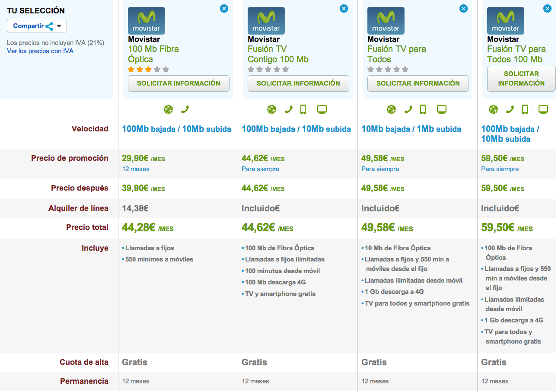Image resolution: width=558 pixels, height=392 pixels.
Task: Click the 'Precio después' row label
Action: tap(80, 188)
